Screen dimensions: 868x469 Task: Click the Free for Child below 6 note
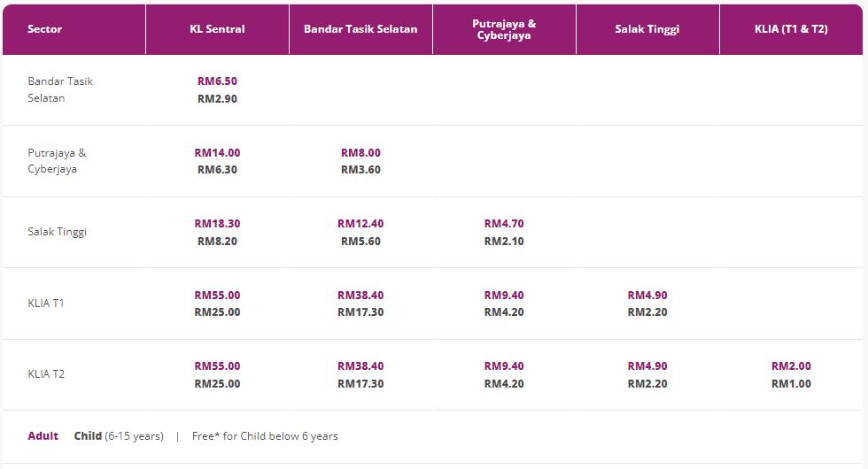[265, 435]
